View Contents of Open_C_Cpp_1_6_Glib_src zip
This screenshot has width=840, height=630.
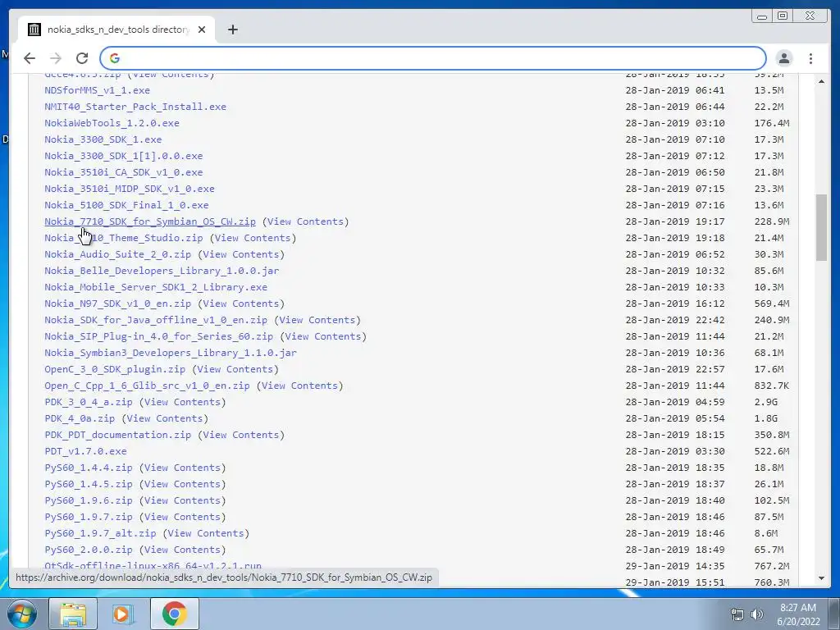[x=299, y=386]
